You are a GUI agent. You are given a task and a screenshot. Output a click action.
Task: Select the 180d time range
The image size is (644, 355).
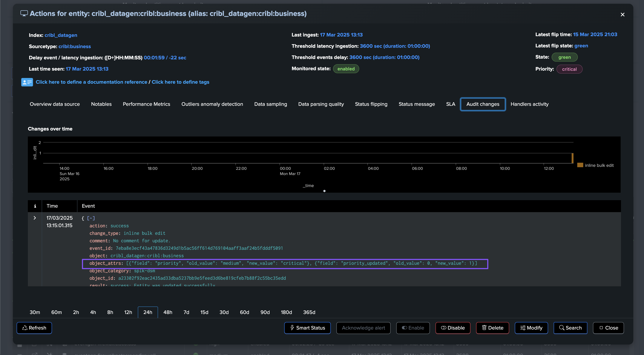(x=286, y=312)
